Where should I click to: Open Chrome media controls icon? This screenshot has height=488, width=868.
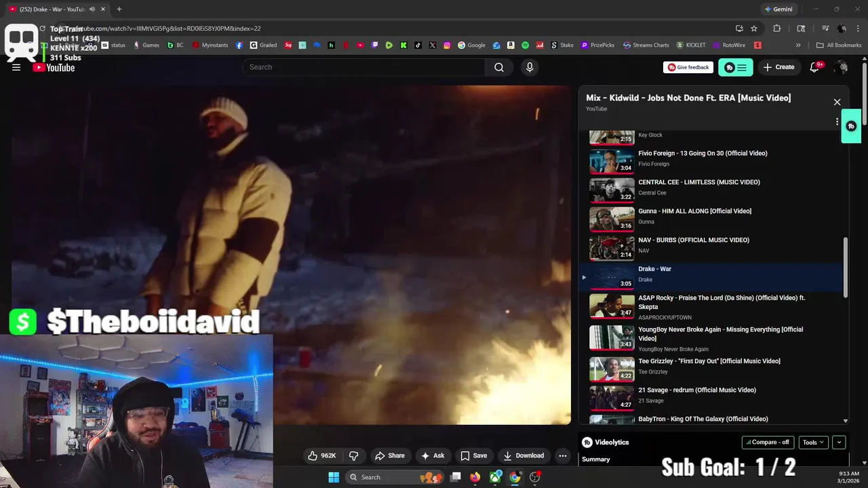825,28
